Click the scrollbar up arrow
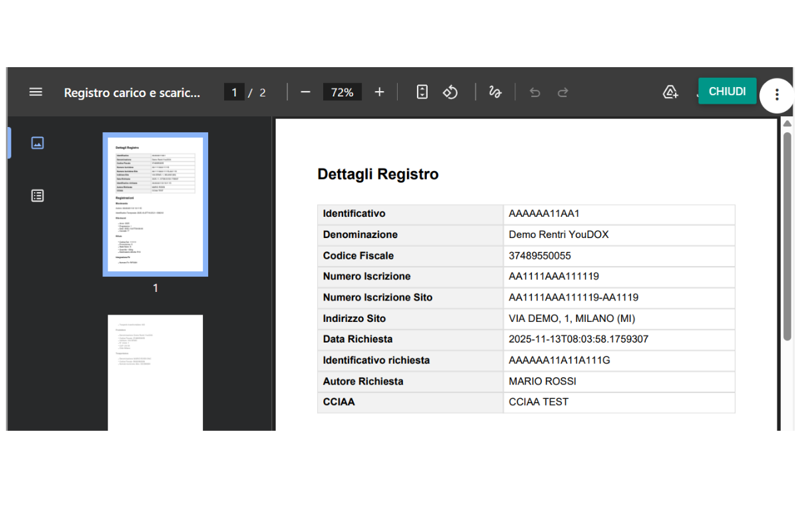 coord(787,124)
